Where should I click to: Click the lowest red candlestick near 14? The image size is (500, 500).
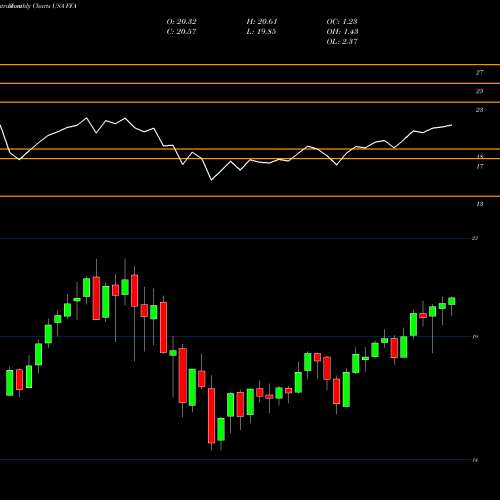pos(211,416)
